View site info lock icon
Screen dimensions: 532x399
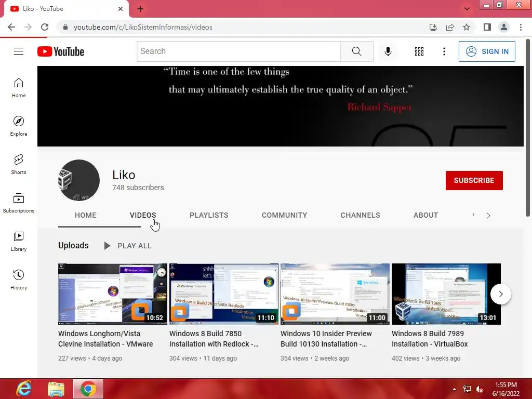65,27
